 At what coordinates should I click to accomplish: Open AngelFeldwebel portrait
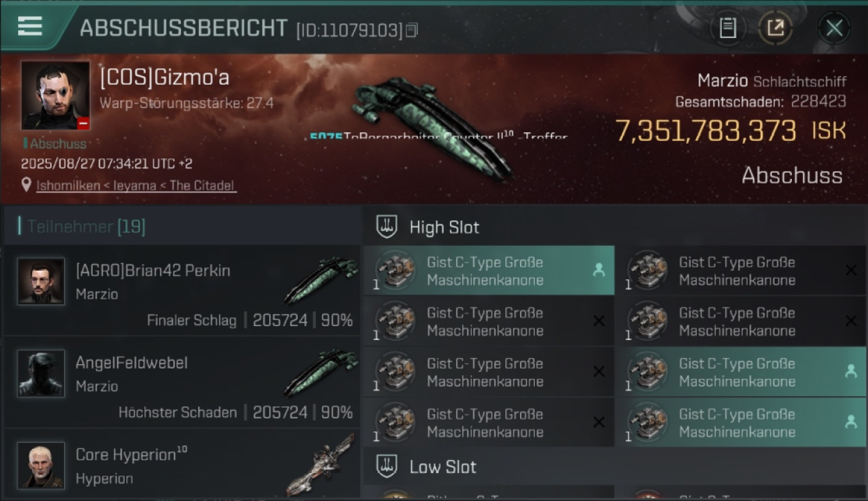(41, 373)
